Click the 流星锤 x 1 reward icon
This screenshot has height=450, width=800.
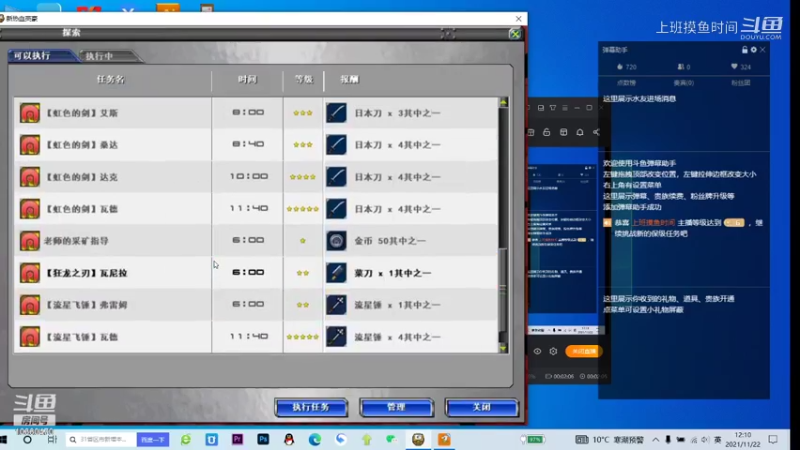coord(336,305)
